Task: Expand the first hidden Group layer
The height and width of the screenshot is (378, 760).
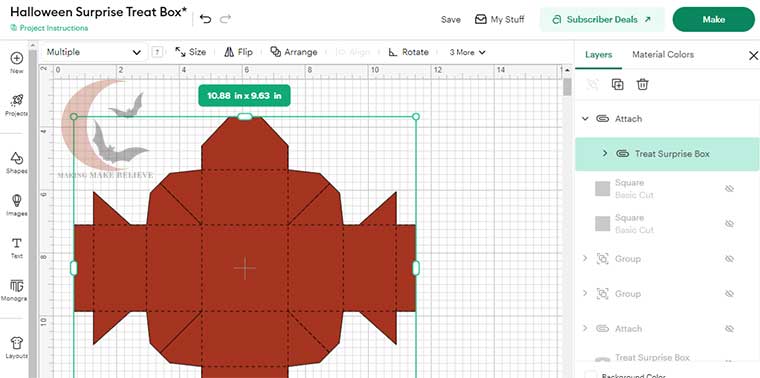Action: pyautogui.click(x=585, y=259)
